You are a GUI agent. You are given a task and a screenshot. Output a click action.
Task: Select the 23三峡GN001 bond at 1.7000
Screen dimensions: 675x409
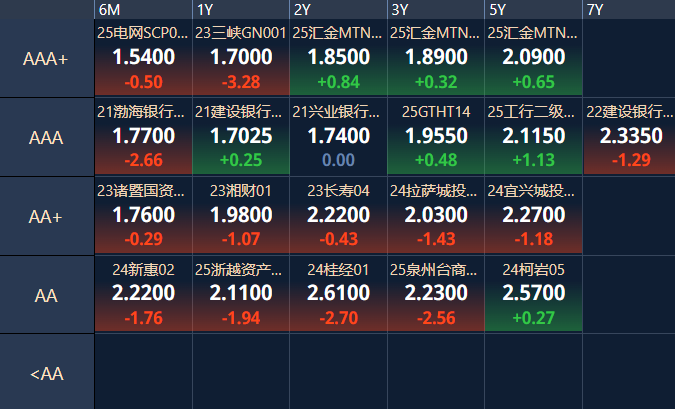(x=241, y=59)
